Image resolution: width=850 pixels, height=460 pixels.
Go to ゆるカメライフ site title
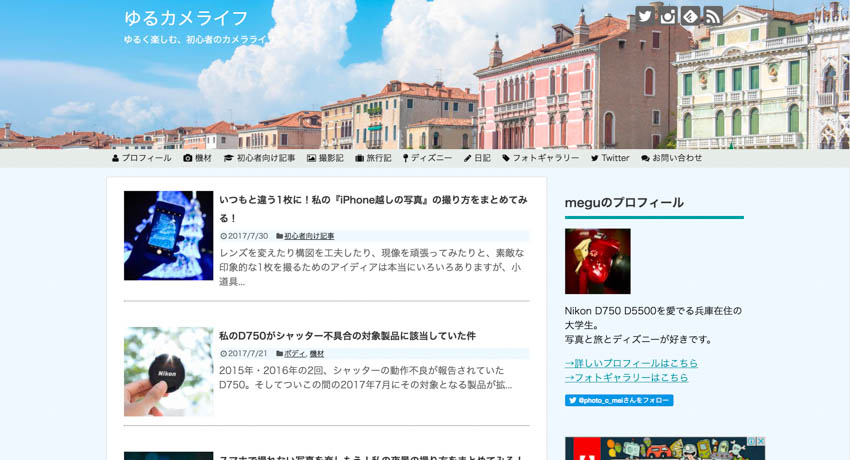[x=186, y=18]
